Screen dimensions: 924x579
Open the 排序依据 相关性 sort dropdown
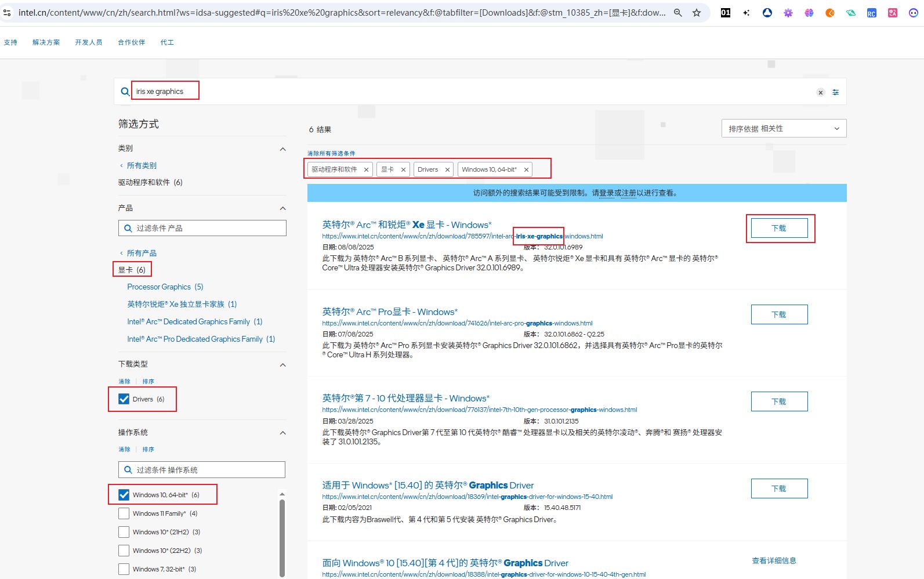[x=784, y=129]
